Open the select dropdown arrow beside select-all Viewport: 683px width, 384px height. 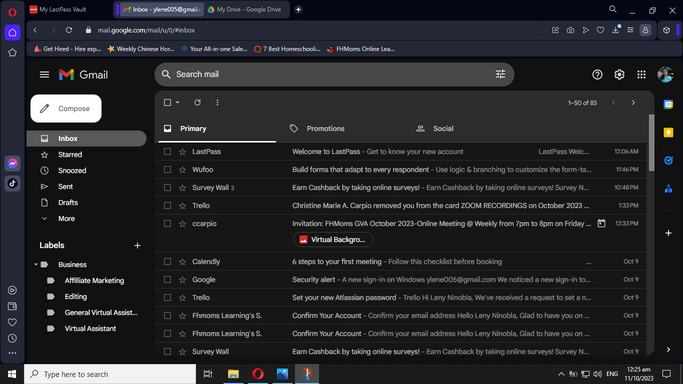(x=177, y=103)
